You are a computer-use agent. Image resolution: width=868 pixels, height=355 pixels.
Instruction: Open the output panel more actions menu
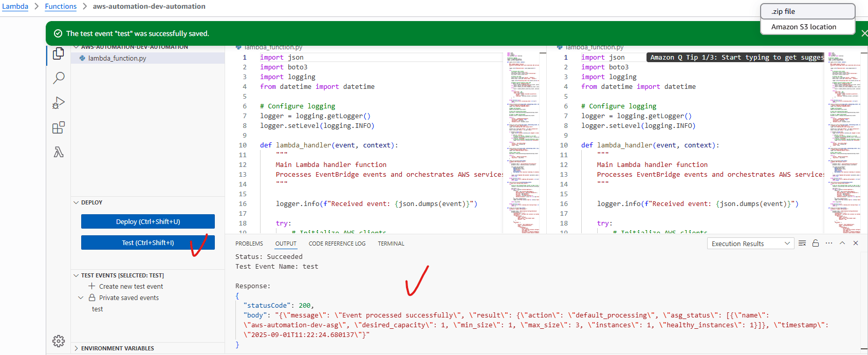829,244
